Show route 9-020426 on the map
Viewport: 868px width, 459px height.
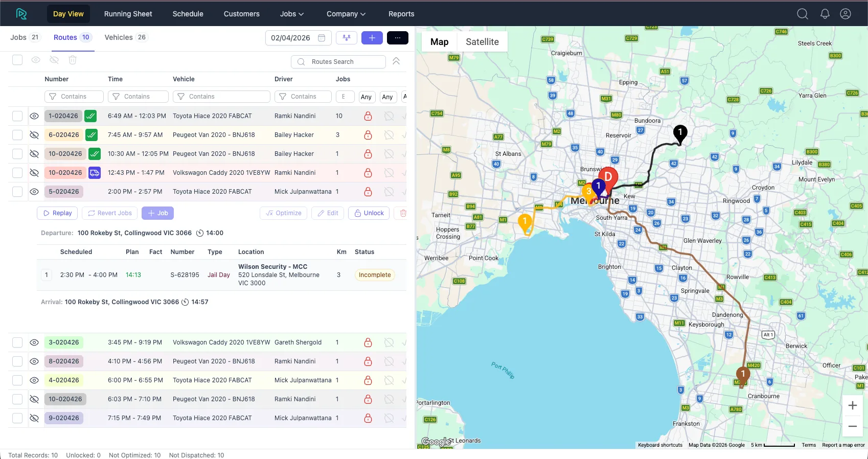click(x=34, y=418)
